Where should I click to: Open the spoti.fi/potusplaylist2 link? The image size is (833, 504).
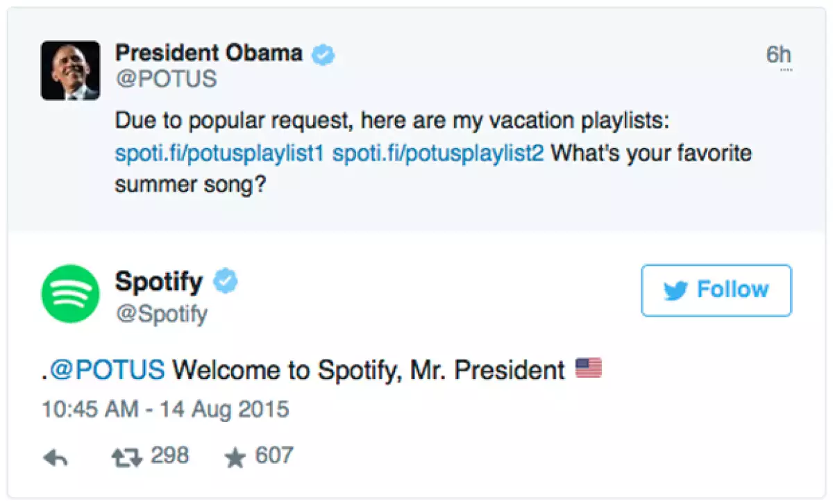coord(438,153)
